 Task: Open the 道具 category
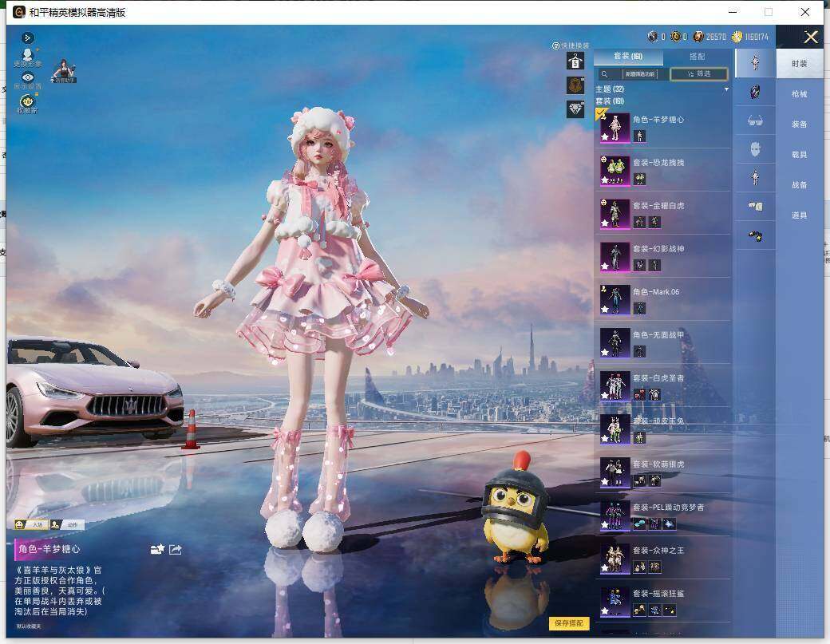(800, 215)
